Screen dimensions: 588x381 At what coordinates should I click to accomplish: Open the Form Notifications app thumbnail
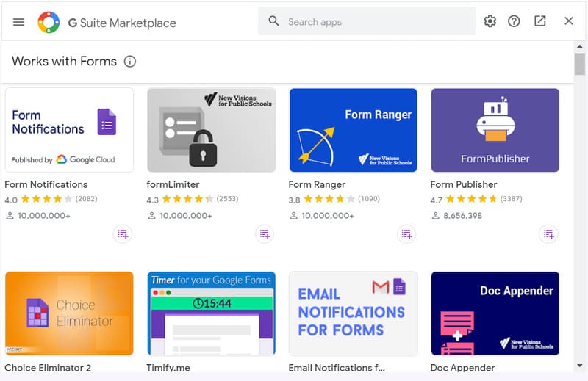point(69,130)
